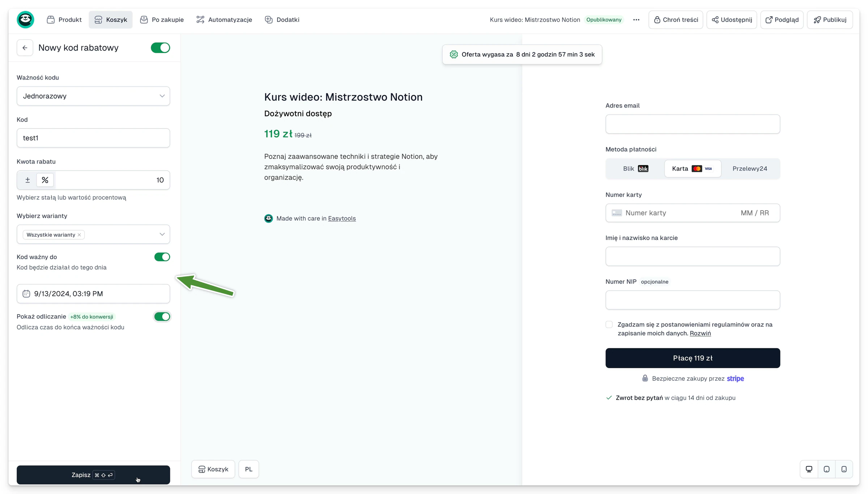868x494 pixels.
Task: Select the Blik payment method
Action: (635, 169)
